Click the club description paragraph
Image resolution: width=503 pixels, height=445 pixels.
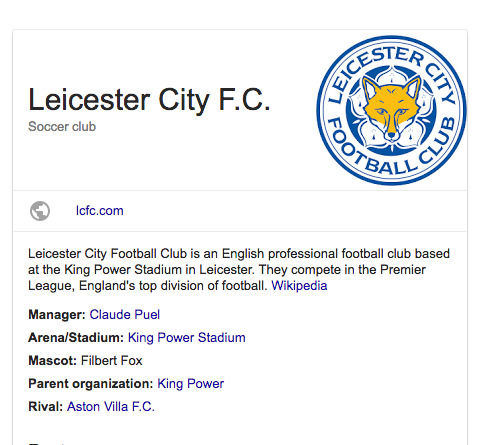(239, 270)
